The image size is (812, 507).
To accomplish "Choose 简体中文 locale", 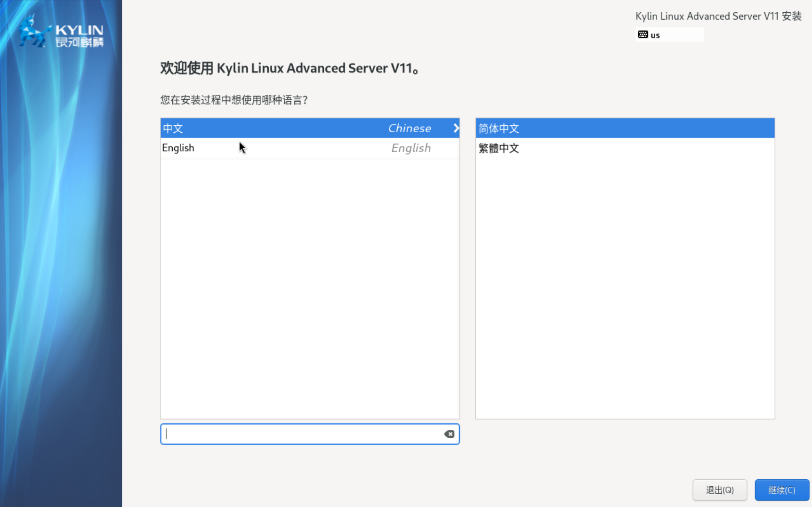I will [625, 128].
